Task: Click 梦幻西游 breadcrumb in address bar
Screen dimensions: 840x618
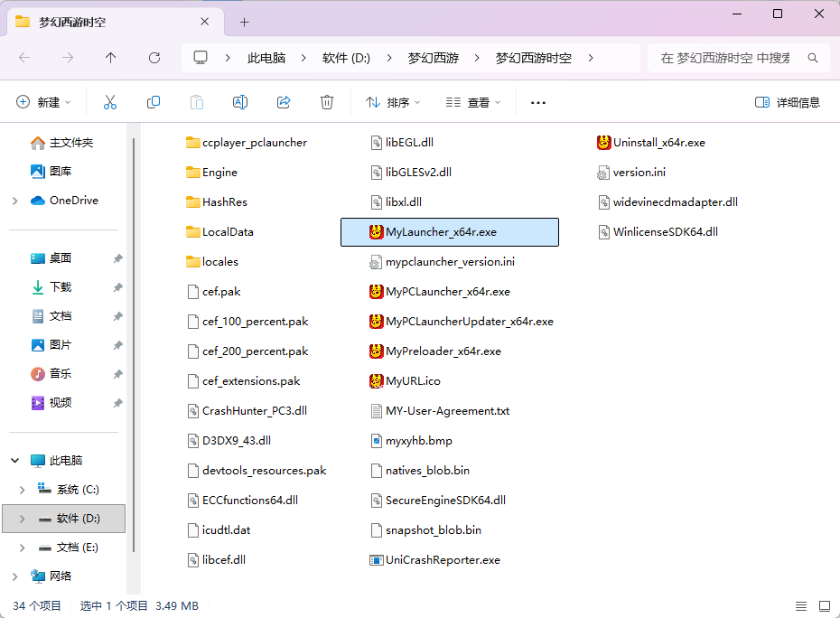Action: click(434, 58)
